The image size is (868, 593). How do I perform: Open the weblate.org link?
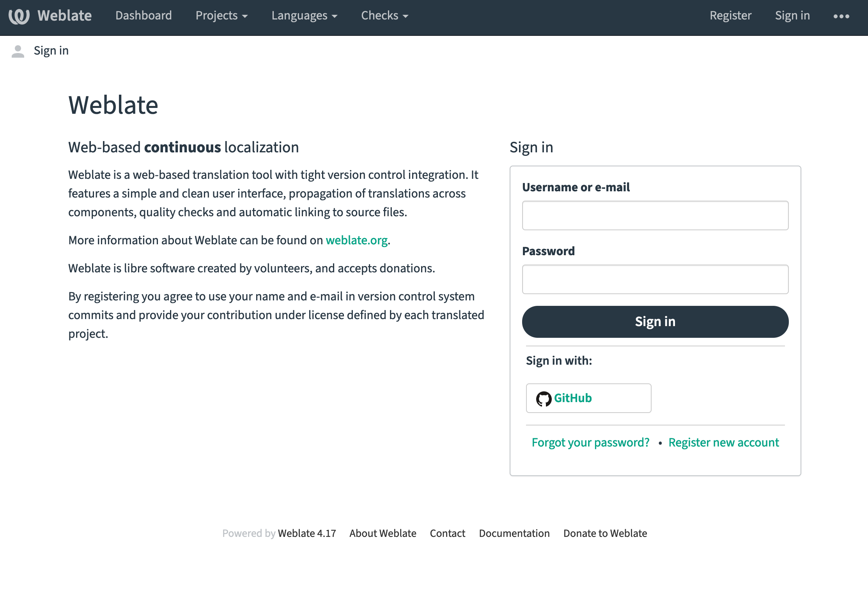pyautogui.click(x=356, y=240)
